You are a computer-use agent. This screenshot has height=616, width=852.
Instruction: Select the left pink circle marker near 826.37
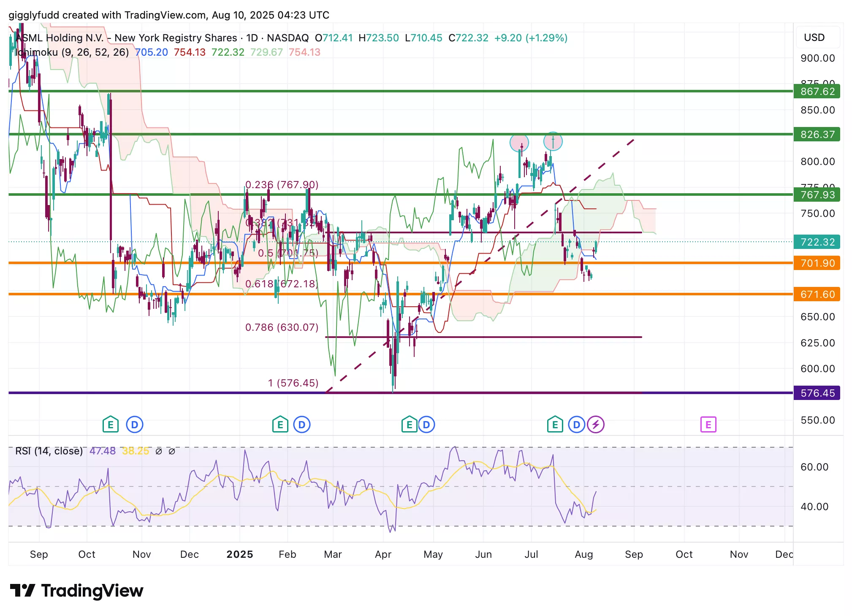pyautogui.click(x=519, y=143)
